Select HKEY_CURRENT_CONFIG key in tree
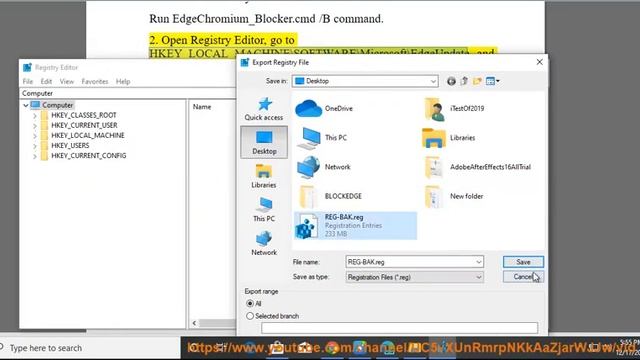Image resolution: width=640 pixels, height=360 pixels. [89, 156]
